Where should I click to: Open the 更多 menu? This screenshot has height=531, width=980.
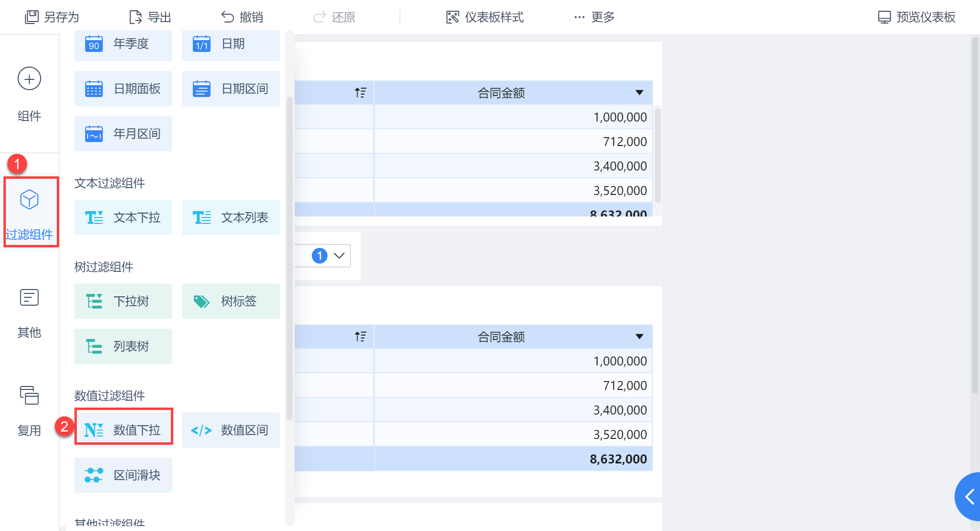coord(593,17)
